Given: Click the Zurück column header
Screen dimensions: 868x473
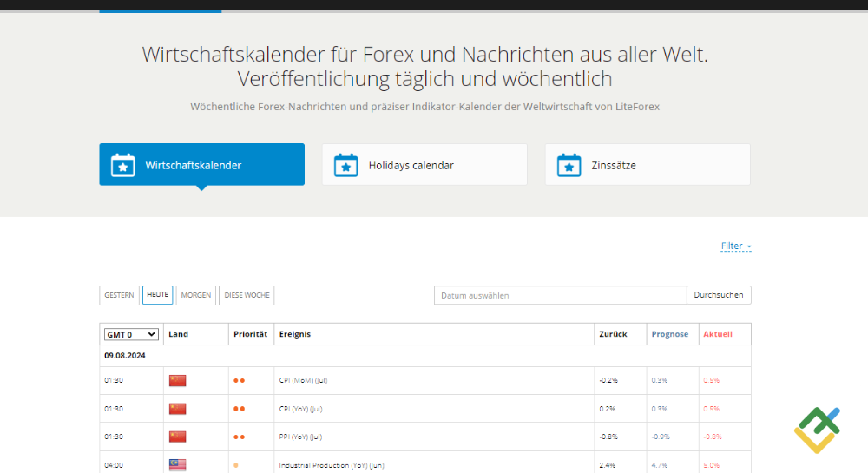Looking at the screenshot, I should pos(613,334).
